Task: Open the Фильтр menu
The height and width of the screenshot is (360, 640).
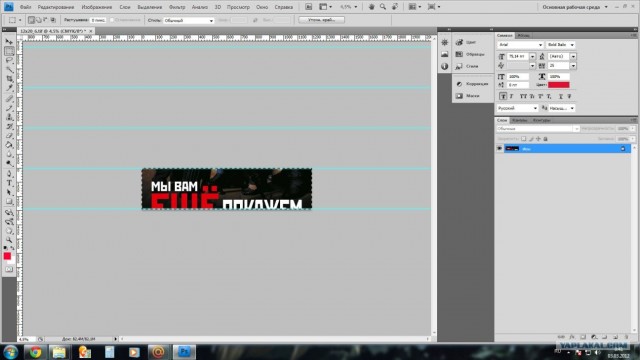Action: point(177,7)
